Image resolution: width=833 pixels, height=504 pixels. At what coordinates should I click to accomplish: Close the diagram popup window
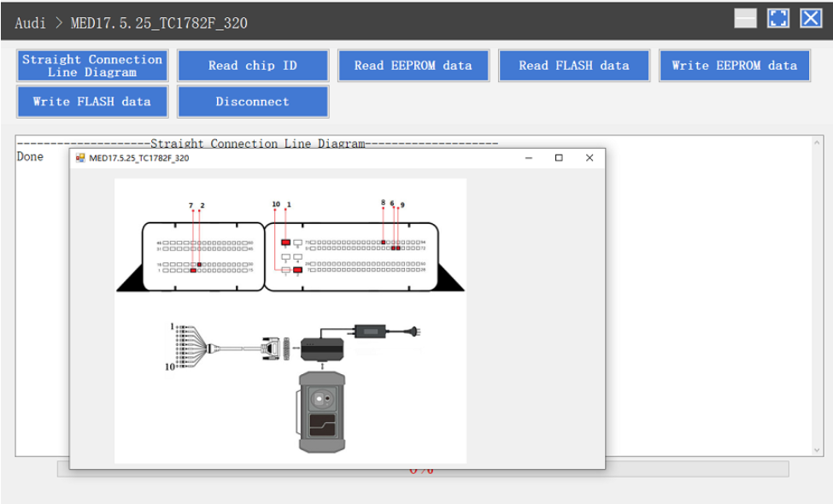coord(590,158)
